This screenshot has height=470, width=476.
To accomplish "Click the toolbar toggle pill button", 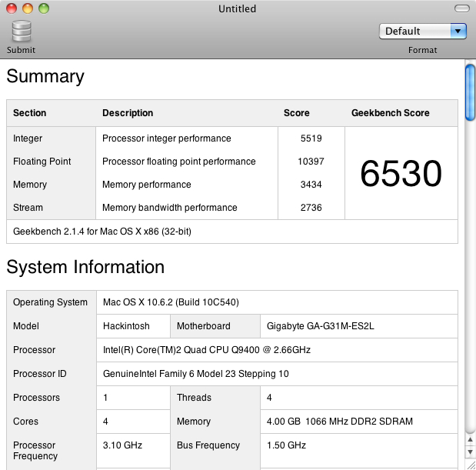I will 462,8.
